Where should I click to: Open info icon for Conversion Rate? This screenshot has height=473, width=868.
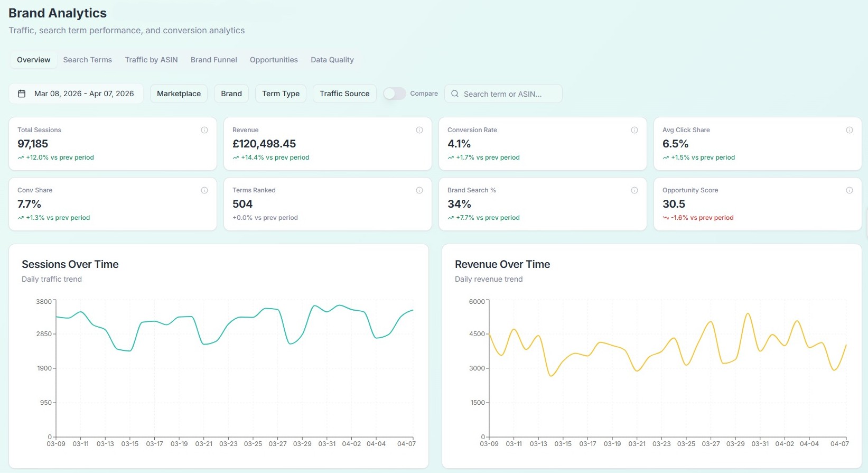click(x=634, y=130)
